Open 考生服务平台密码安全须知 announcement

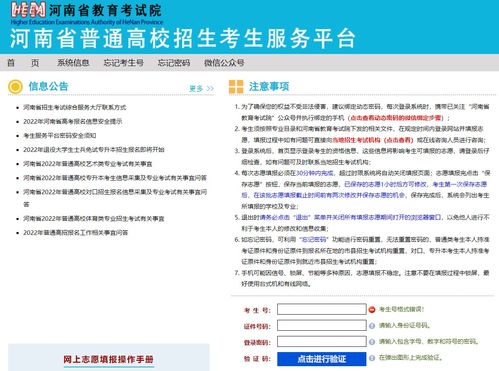pyautogui.click(x=60, y=135)
